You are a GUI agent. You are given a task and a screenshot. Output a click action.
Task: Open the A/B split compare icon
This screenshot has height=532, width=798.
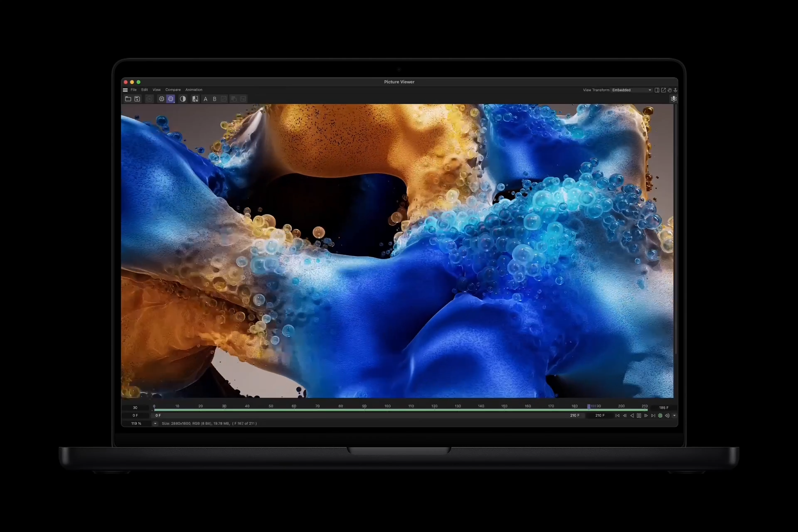pos(195,99)
